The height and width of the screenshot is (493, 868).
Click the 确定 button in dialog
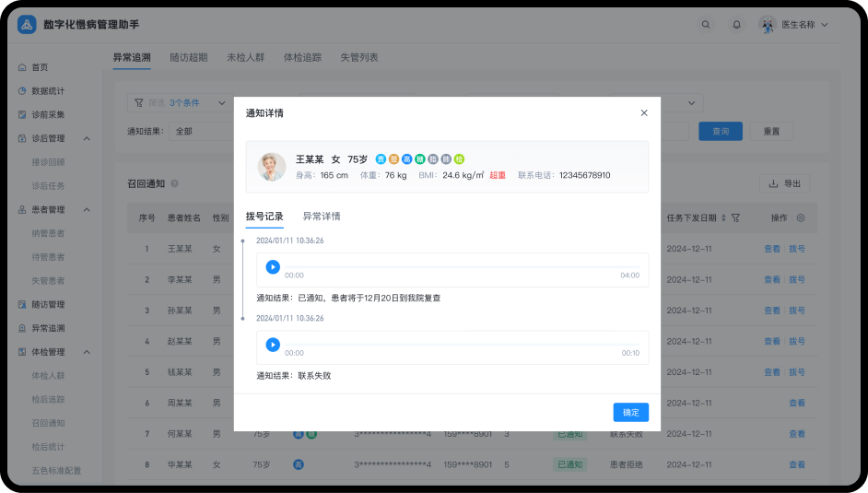point(630,413)
